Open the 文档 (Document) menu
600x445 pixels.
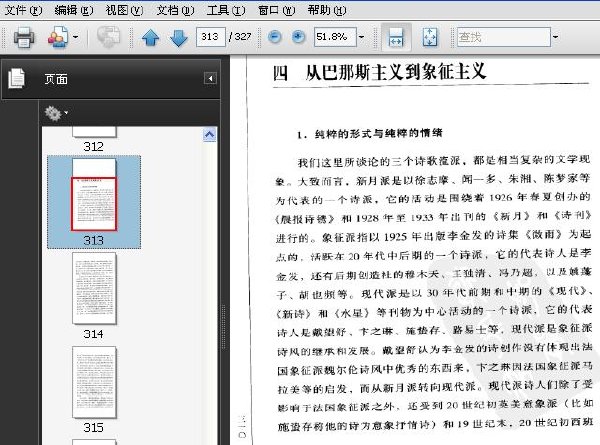pyautogui.click(x=175, y=10)
